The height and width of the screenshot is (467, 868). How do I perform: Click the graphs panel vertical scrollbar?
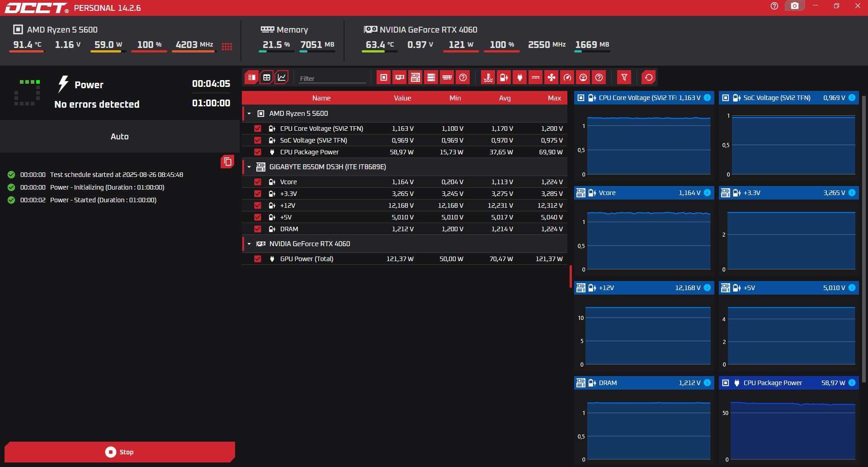tap(864, 239)
